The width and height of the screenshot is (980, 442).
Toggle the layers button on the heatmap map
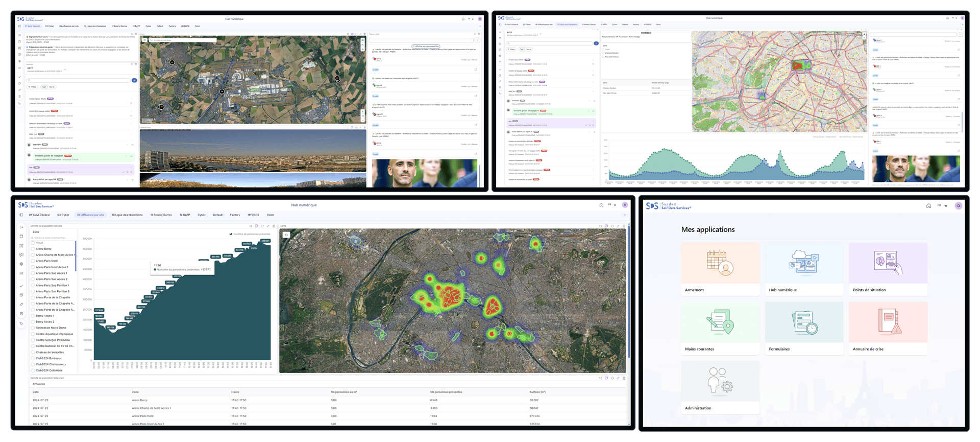pyautogui.click(x=286, y=235)
